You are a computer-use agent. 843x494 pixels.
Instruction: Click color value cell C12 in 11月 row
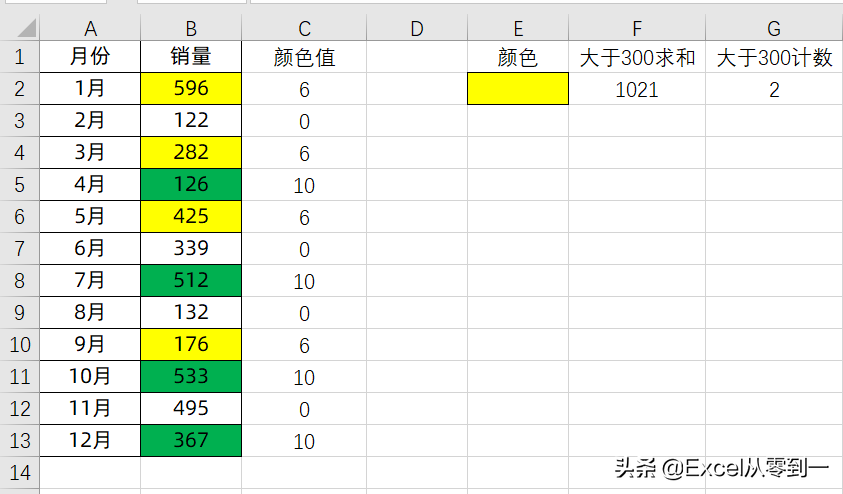point(304,409)
